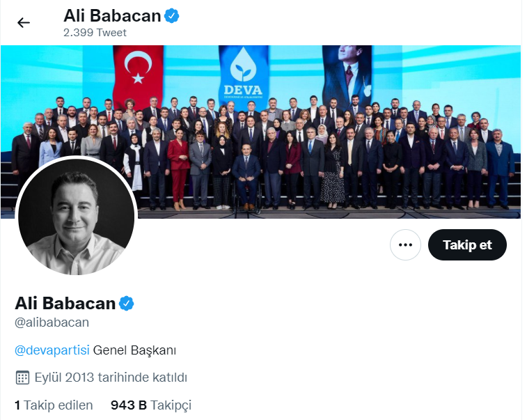Viewport: 527px width, 420px height.
Task: Click the verified badge in top header
Action: [172, 16]
